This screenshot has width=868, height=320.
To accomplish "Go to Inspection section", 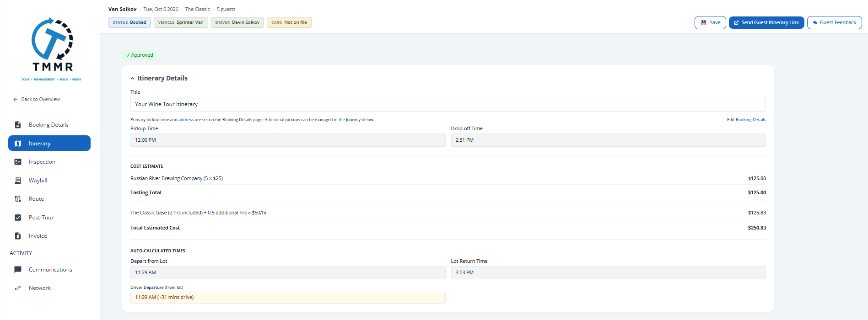I will (49, 162).
